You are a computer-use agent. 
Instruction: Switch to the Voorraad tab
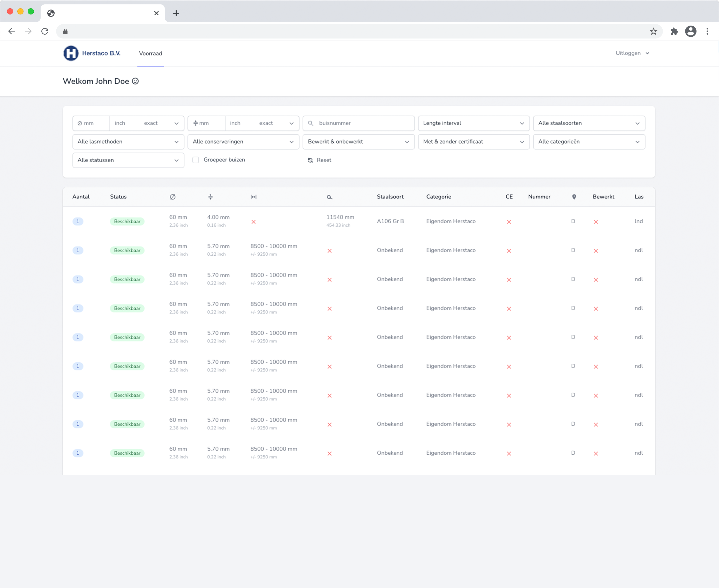pyautogui.click(x=151, y=54)
